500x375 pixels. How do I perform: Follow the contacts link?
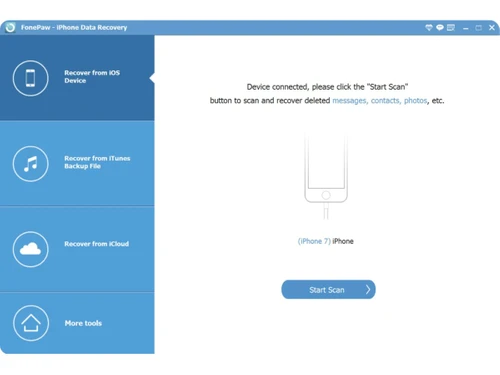[386, 101]
